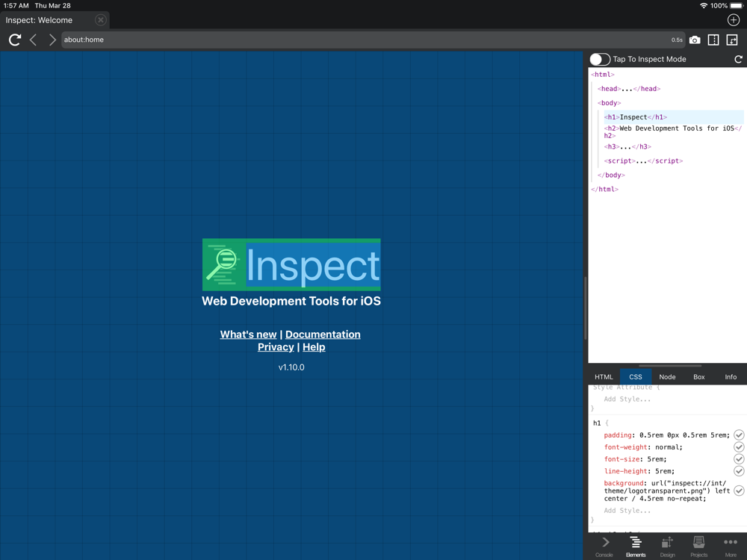Viewport: 747px width, 560px height.
Task: Add a style to the h1 rule
Action: (627, 511)
